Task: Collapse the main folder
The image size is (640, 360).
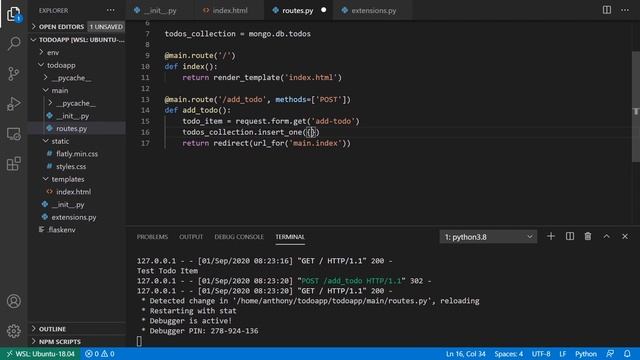Action: (77, 90)
